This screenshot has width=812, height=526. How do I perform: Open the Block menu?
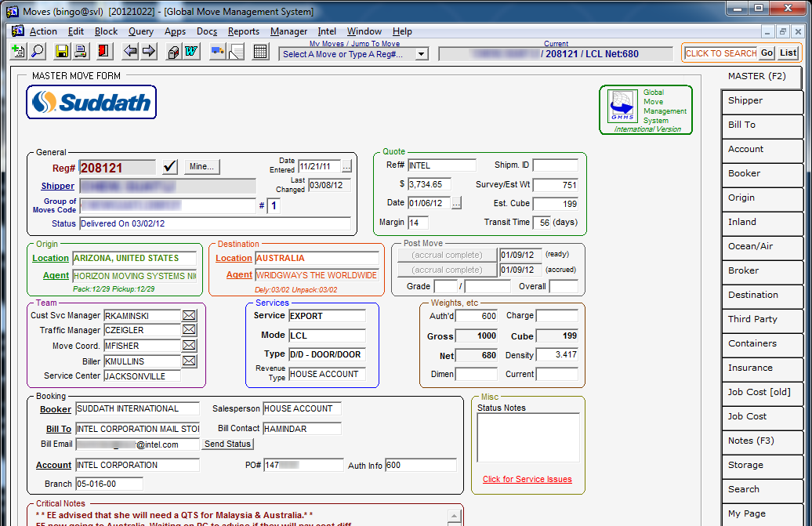[106, 31]
